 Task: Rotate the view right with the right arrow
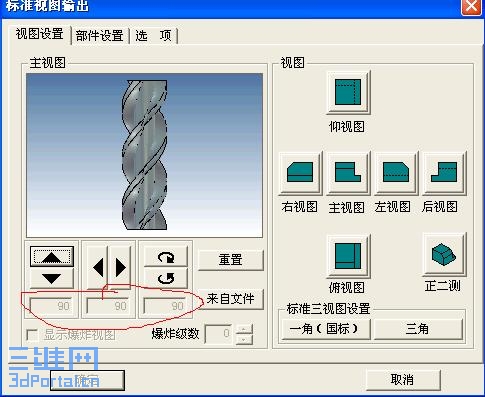[x=120, y=267]
